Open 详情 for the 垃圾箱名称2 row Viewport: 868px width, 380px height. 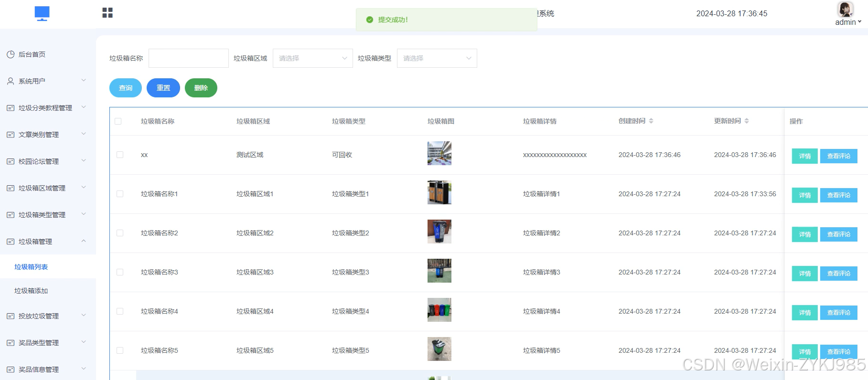[x=805, y=234]
